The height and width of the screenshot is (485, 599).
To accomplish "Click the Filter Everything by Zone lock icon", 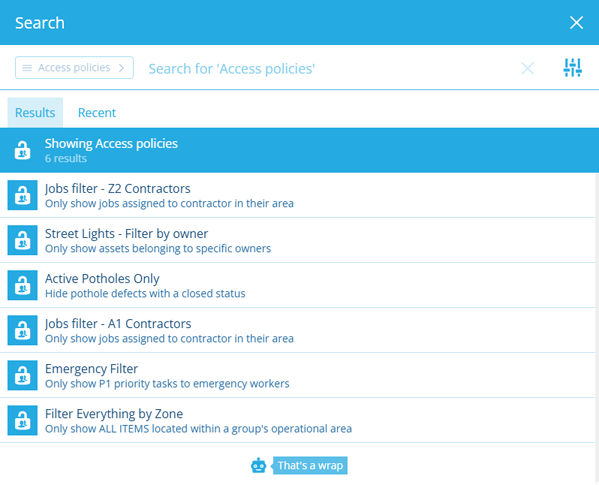I will (x=23, y=420).
